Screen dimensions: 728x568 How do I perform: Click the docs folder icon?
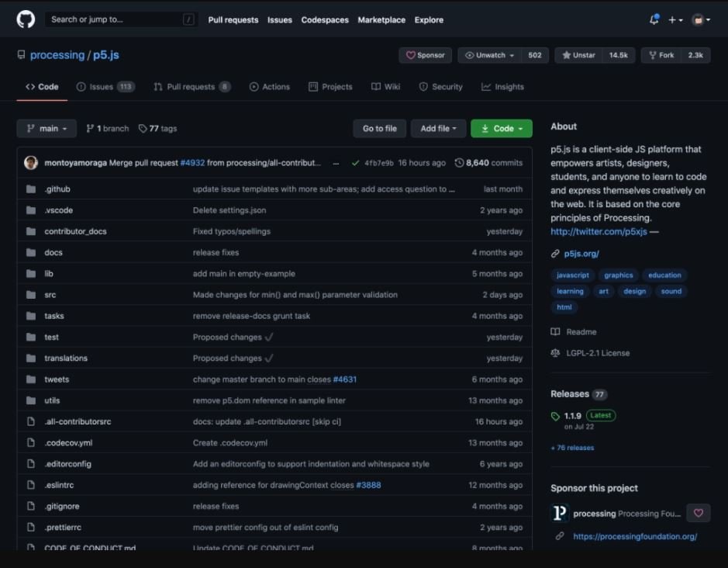(31, 252)
